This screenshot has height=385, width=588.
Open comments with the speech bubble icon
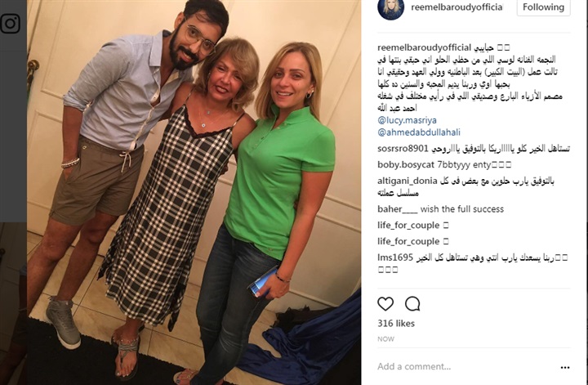tap(412, 303)
